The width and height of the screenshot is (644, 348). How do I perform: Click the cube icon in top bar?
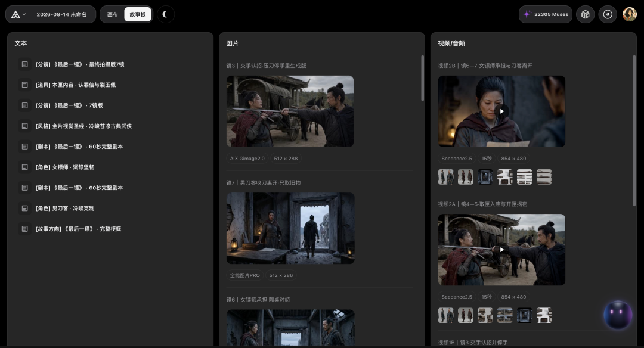(586, 14)
